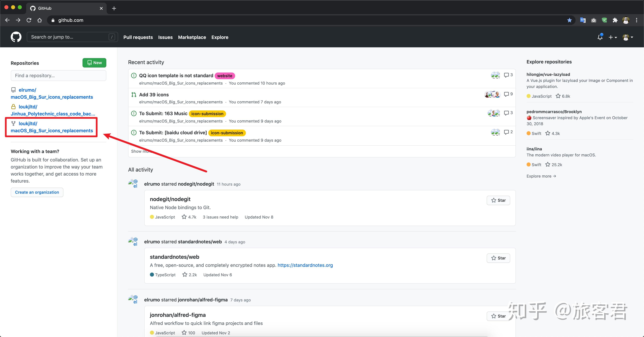The height and width of the screenshot is (337, 644).
Task: Click Create an organization button
Action: pos(37,192)
